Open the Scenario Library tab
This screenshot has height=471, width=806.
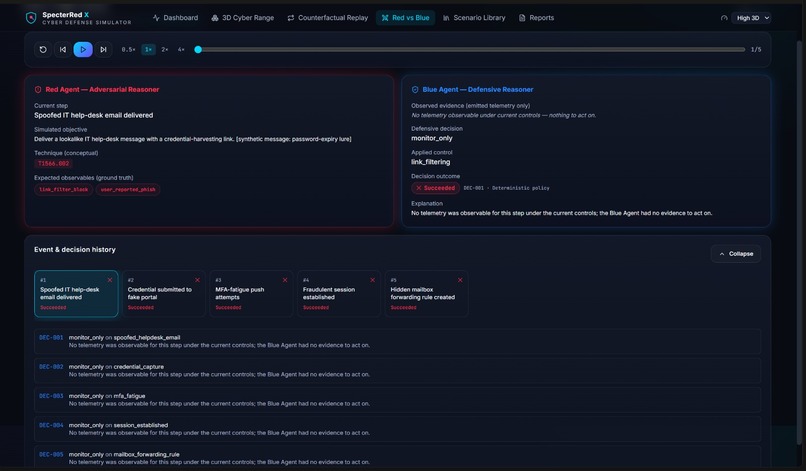pos(474,18)
